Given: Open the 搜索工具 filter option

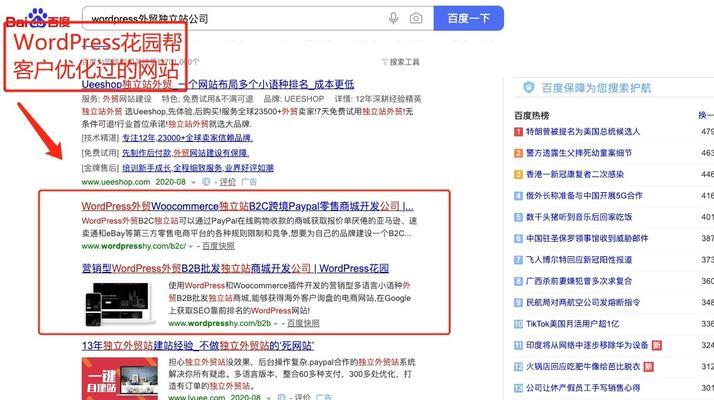Looking at the screenshot, I should (x=400, y=62).
